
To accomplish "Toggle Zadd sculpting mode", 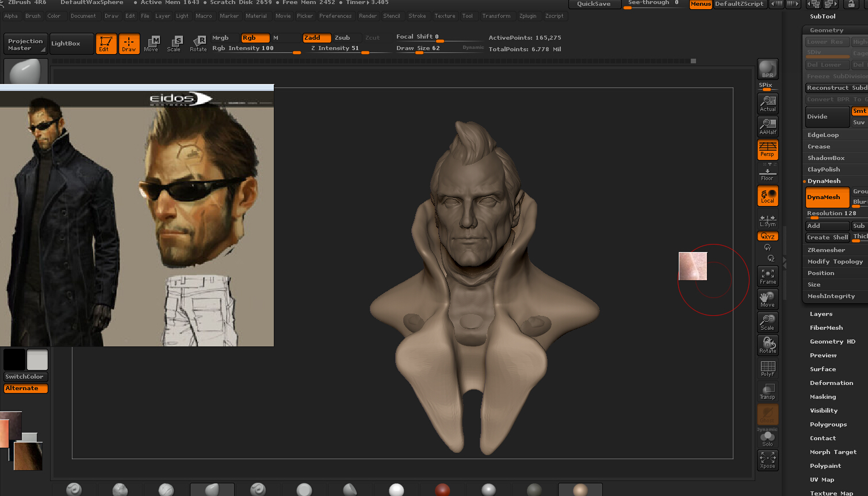I will point(316,38).
